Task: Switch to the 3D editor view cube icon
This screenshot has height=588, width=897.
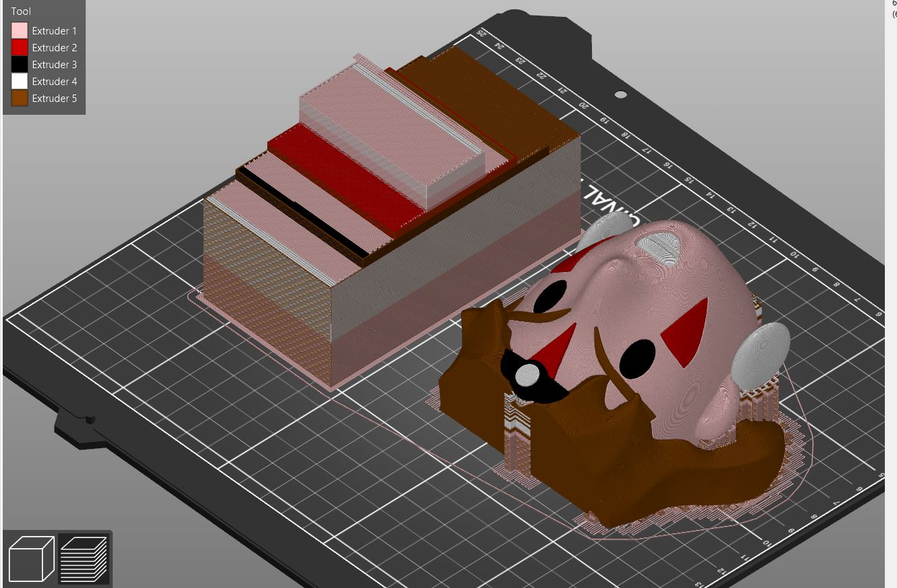Action: pyautogui.click(x=31, y=558)
